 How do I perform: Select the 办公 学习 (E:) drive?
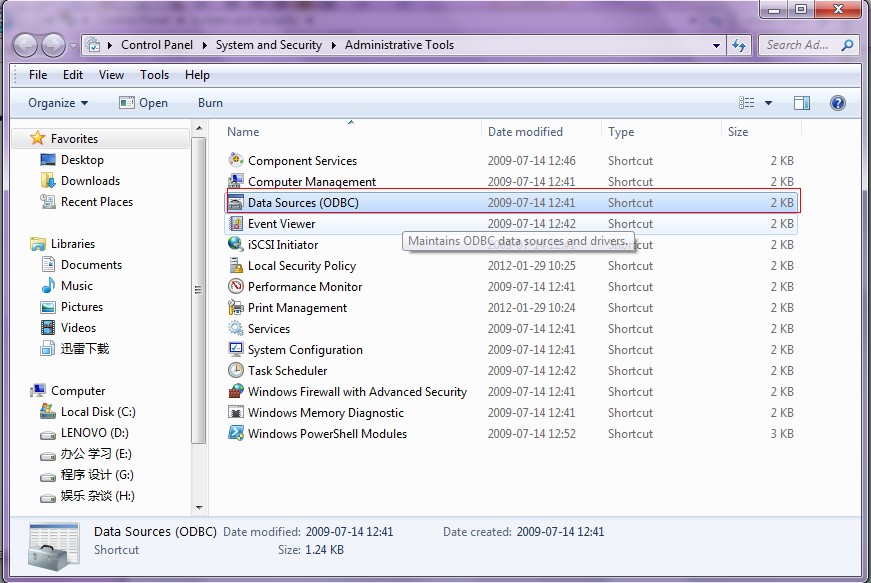tap(96, 454)
